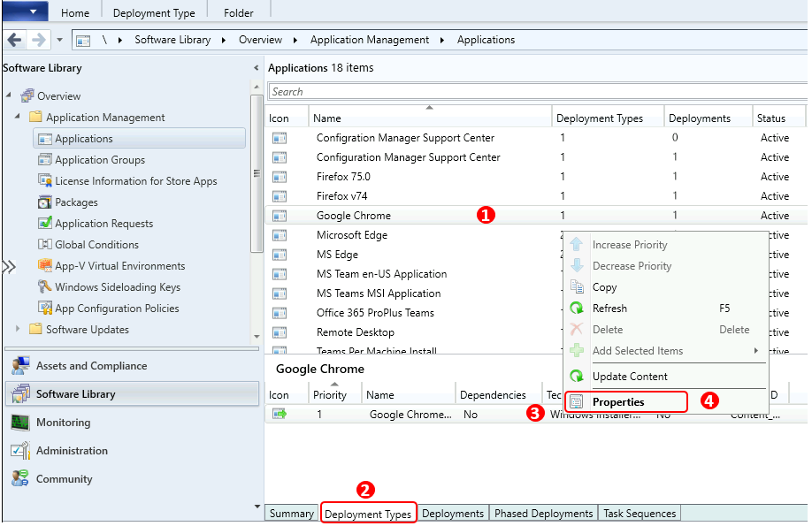
Task: Click the App Configuration Policies icon
Action: (x=45, y=308)
